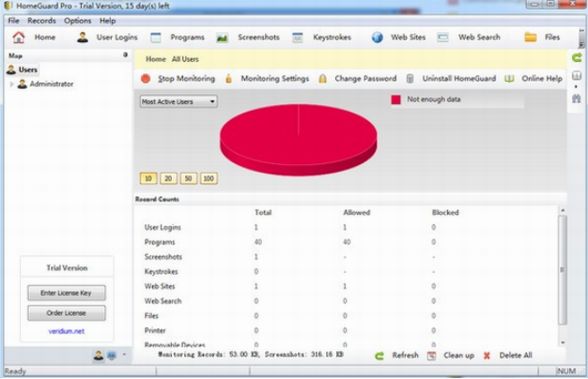Open the Options menu
Image resolution: width=588 pixels, height=379 pixels.
77,20
